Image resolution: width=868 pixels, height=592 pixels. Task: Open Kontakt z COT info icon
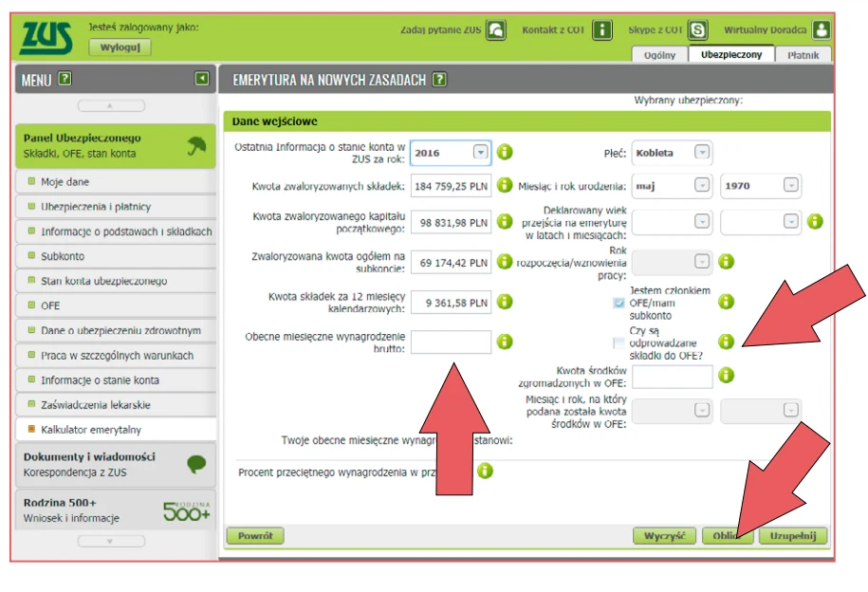(602, 30)
